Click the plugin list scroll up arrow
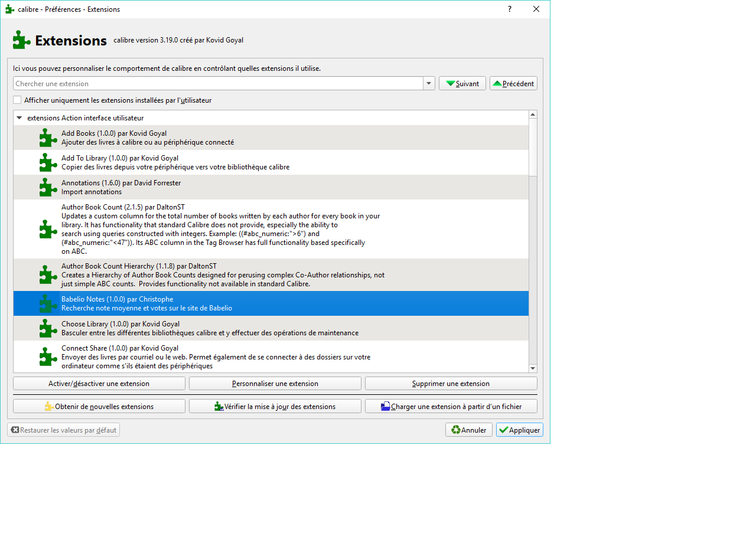 [533, 115]
